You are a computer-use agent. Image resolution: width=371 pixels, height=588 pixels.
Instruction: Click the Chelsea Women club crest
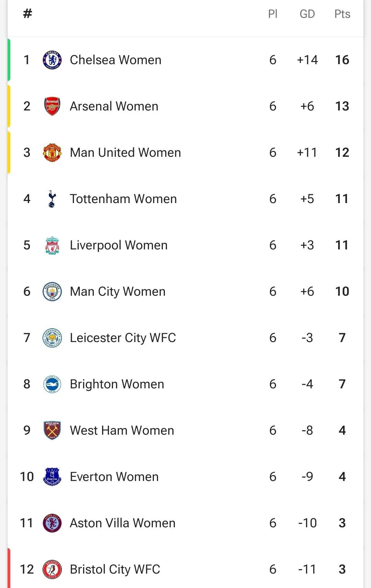point(52,60)
